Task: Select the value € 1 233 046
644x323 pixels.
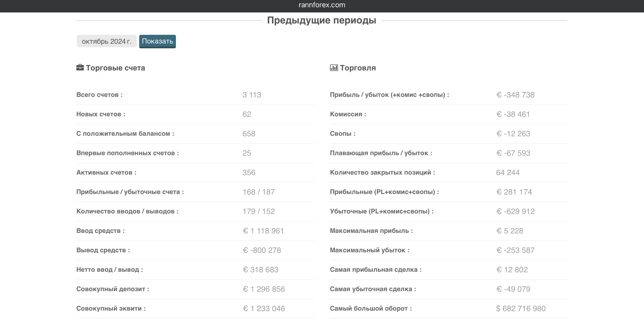Action: 264,308
